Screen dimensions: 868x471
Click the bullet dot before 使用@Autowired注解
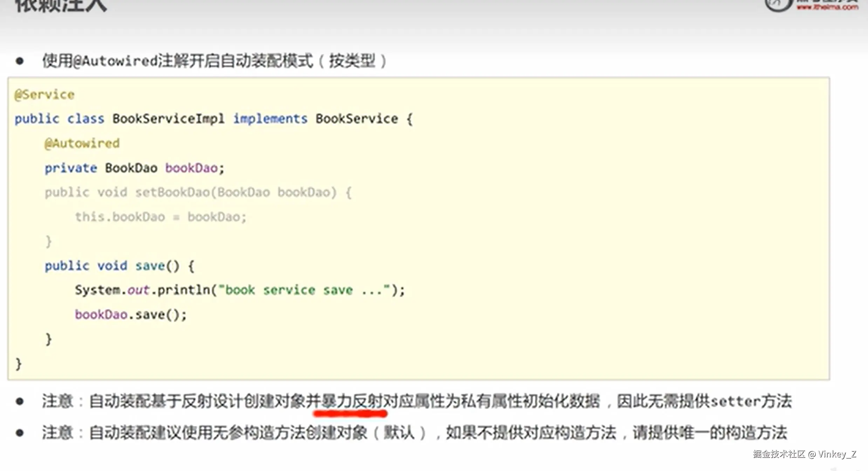pyautogui.click(x=20, y=61)
